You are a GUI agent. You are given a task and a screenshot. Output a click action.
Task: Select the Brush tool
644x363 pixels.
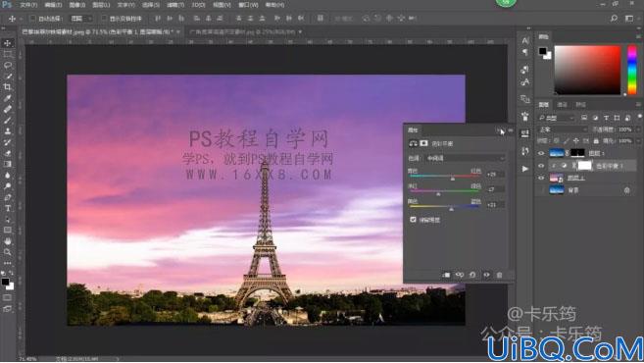point(8,120)
